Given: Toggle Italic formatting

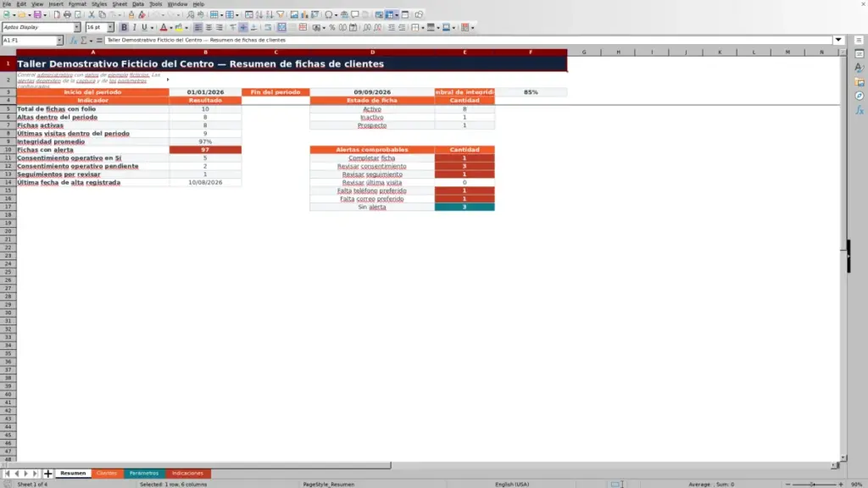Looking at the screenshot, I should coord(134,28).
